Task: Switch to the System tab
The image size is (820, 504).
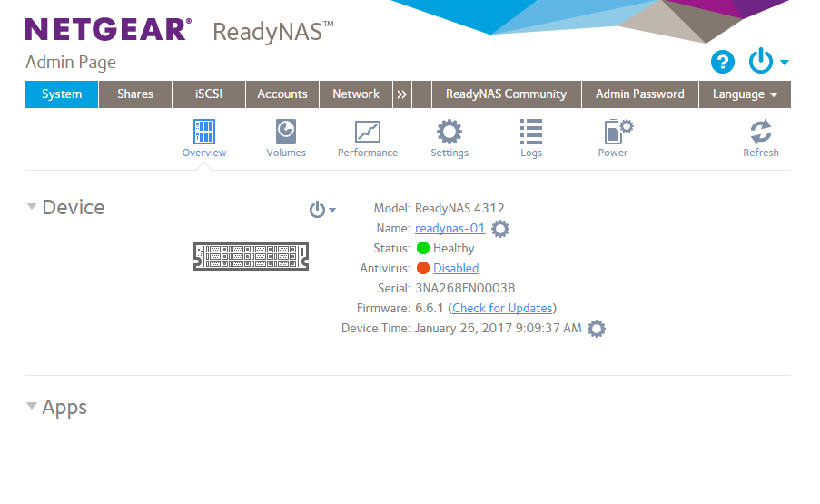Action: 62,94
